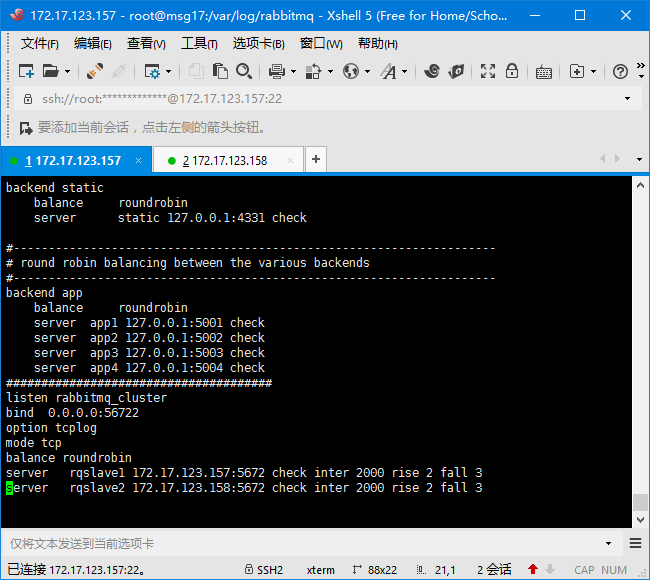
Task: Click the Find magnifier icon in toolbar
Action: [x=244, y=71]
